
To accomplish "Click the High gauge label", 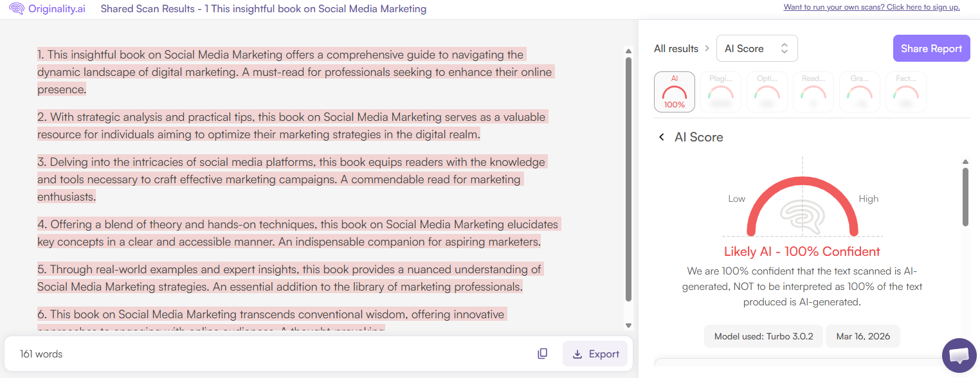I will (868, 199).
